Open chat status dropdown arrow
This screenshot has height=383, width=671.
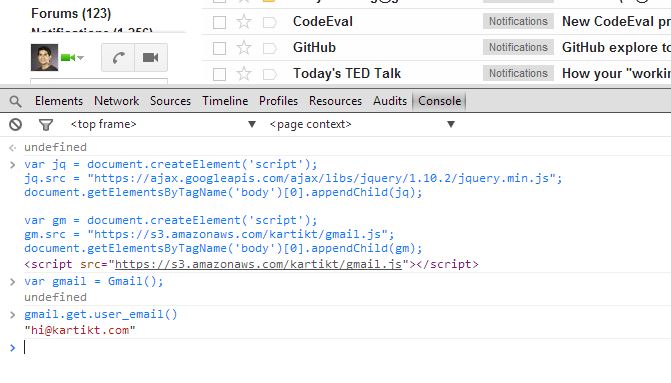click(80, 57)
